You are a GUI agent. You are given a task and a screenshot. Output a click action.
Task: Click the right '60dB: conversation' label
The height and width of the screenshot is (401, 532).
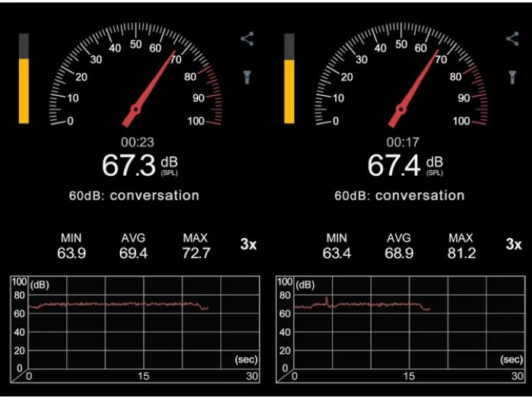(400, 196)
